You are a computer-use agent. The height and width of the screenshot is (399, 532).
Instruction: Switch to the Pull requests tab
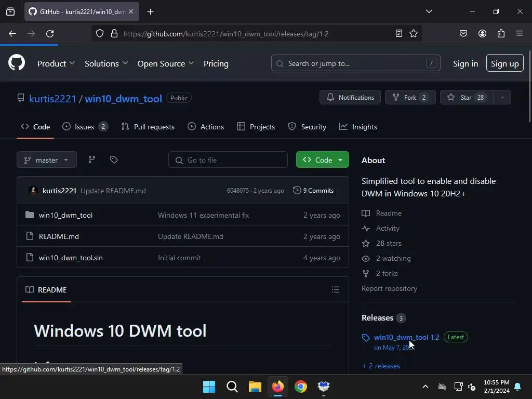[148, 127]
